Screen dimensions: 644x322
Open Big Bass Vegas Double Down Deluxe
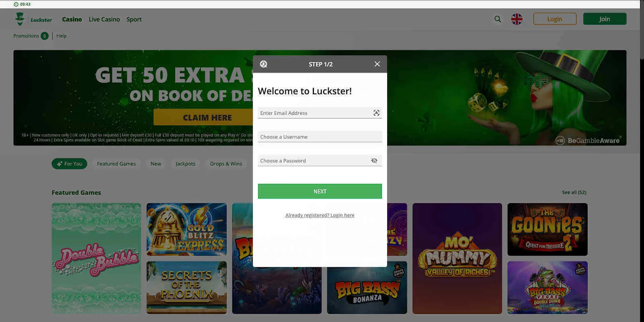[x=547, y=288]
